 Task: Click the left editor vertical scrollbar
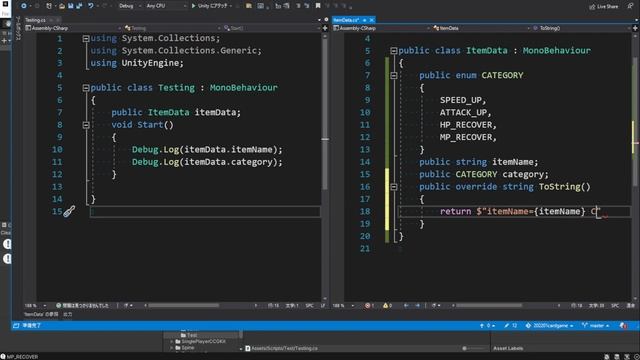325,114
